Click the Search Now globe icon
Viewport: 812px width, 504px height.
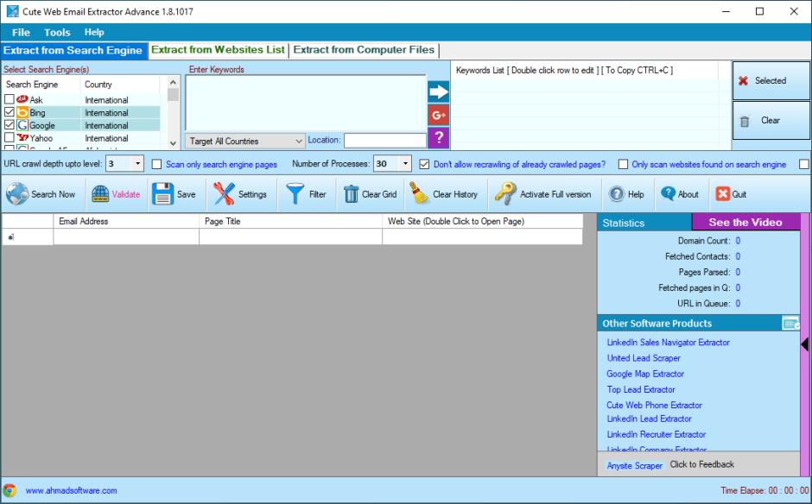[x=17, y=194]
